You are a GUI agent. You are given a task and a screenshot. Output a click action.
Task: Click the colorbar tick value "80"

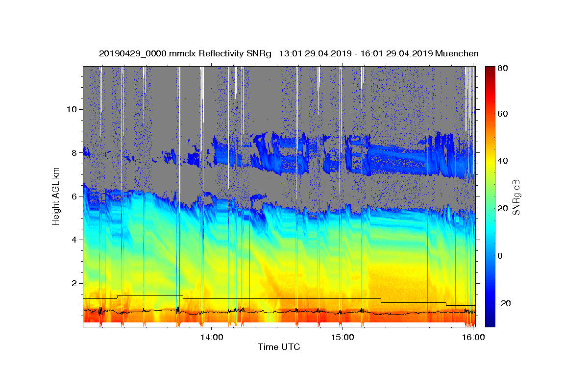coord(502,69)
